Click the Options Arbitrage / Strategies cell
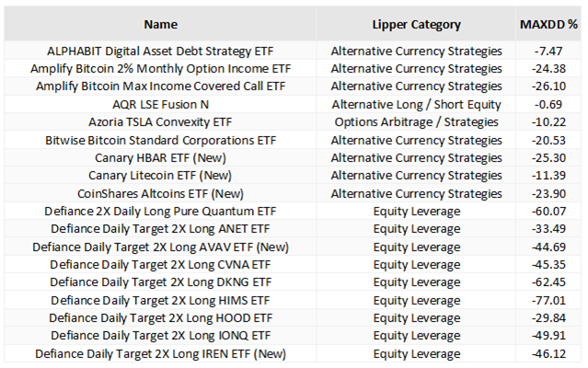This screenshot has width=588, height=368. tap(416, 121)
